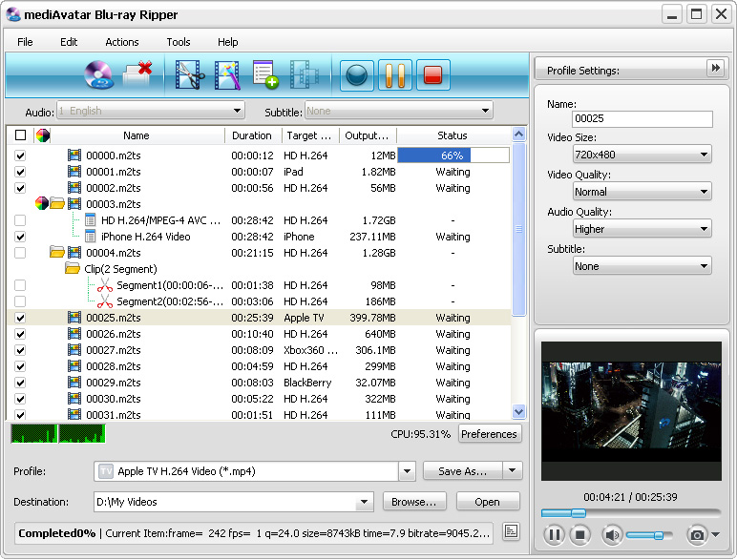Uncheck the 00001.m2ts checkbox
This screenshot has width=737, height=560.
(x=20, y=172)
